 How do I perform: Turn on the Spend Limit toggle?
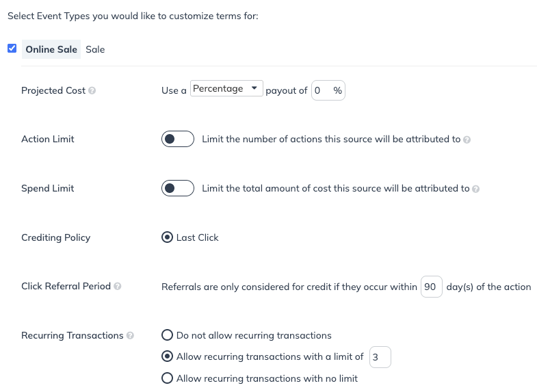(178, 188)
